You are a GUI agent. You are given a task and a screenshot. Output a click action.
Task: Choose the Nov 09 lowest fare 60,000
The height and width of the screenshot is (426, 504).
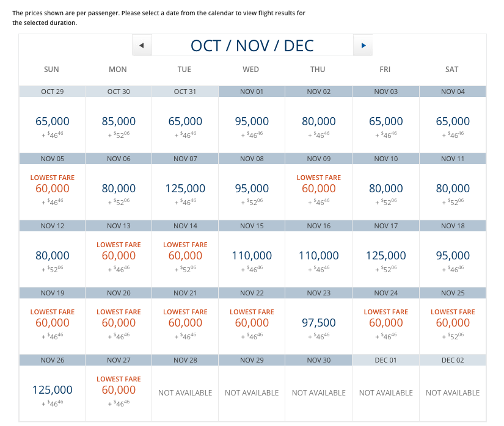(318, 189)
